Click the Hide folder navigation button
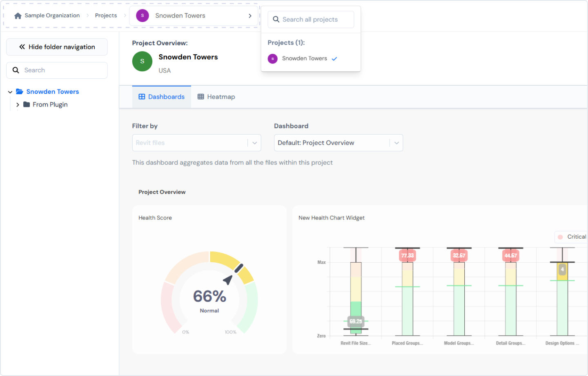Screen dimensions: 588x376 coord(57,47)
